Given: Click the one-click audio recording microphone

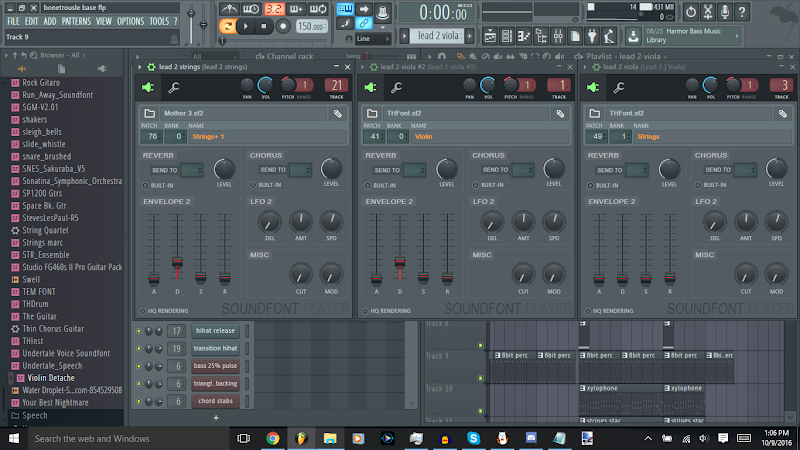Looking at the screenshot, I should (724, 12).
